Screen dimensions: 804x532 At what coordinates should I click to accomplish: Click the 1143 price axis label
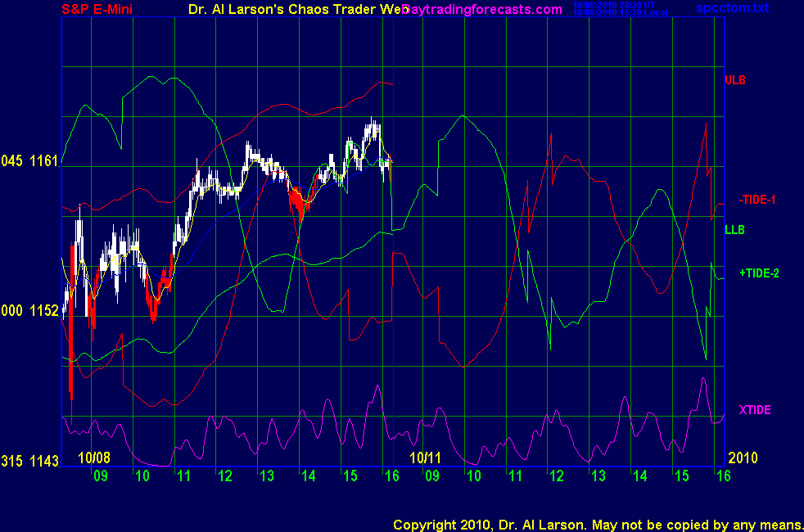pos(44,462)
